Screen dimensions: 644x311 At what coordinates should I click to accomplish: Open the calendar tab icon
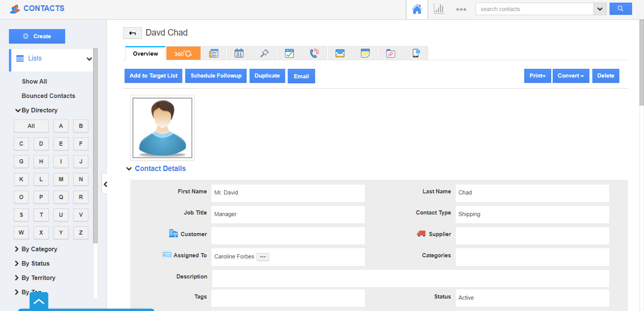239,53
